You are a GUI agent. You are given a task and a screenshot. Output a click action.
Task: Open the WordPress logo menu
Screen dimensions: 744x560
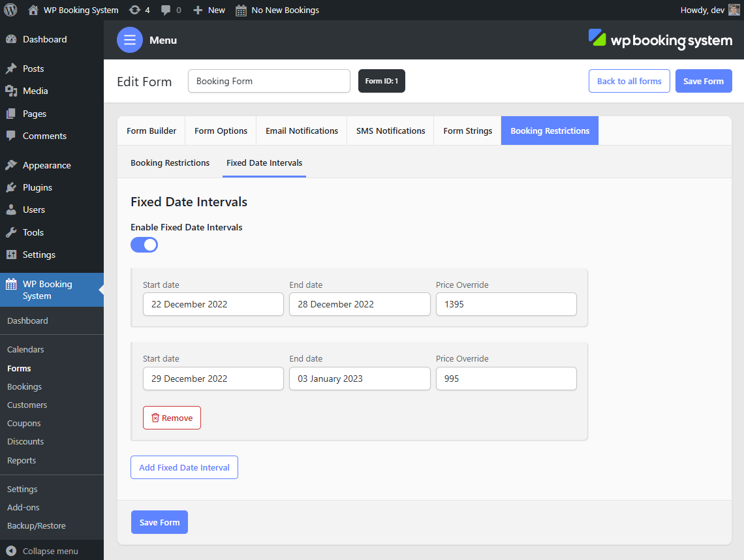(x=10, y=10)
